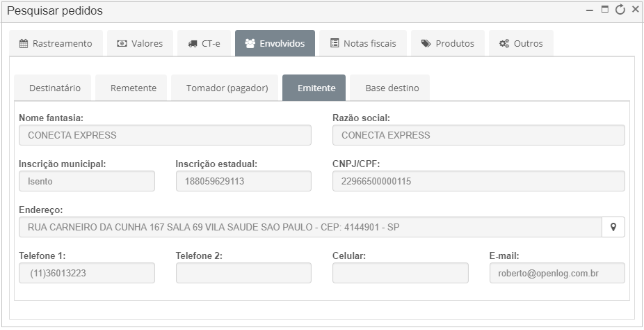
Task: Click the empty Celular field
Action: click(401, 273)
